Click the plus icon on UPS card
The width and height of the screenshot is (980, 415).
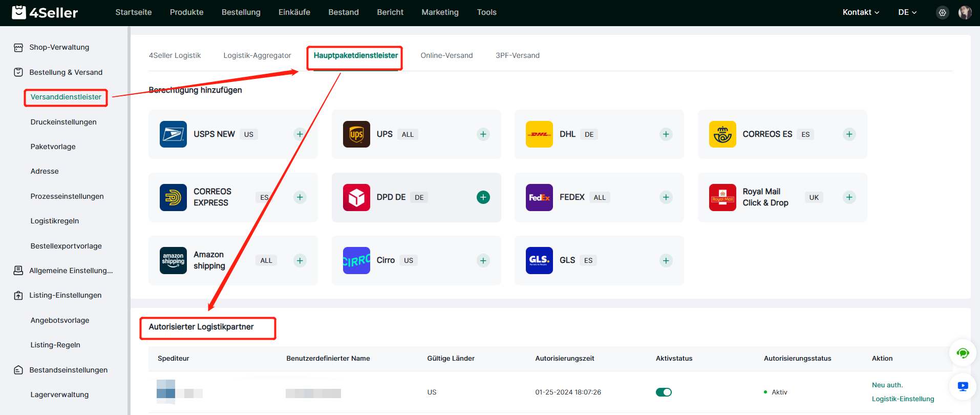pos(483,134)
